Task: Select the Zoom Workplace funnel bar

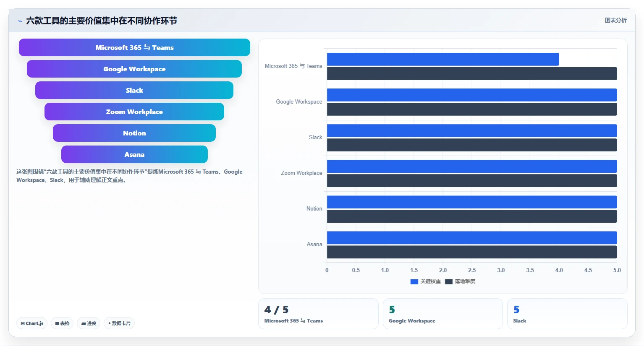Action: [134, 112]
